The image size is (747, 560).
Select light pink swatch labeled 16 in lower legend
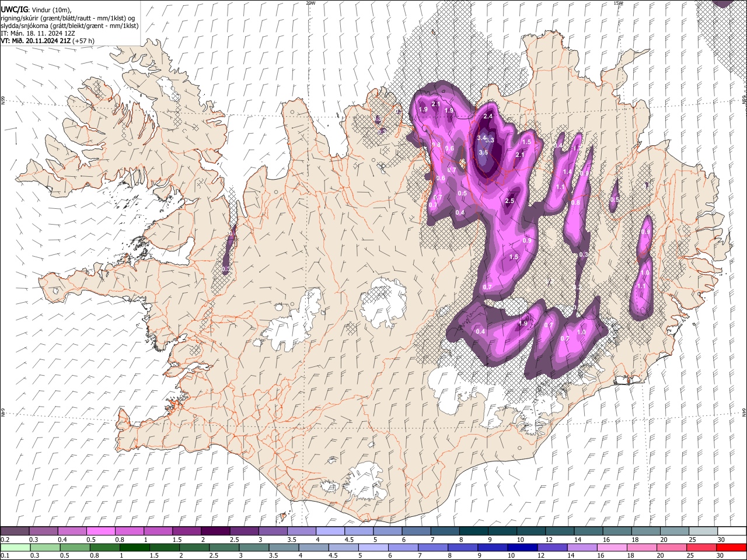(x=612, y=547)
